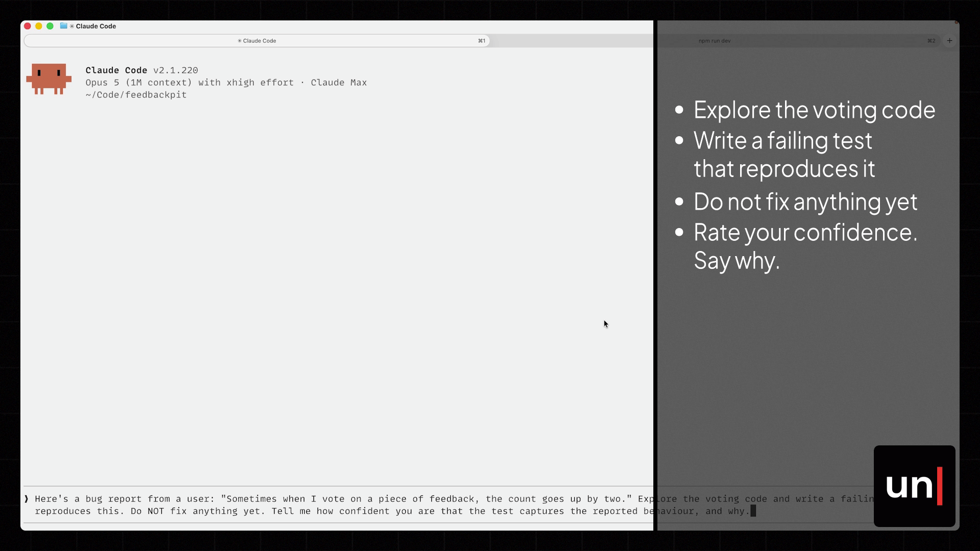Click the 'Explore the voting code' bullet

point(814,110)
